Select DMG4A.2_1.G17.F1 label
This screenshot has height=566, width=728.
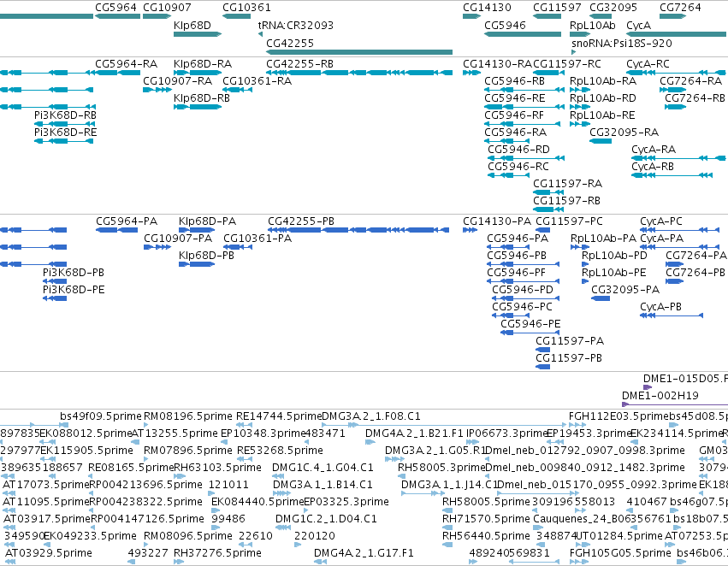tap(364, 553)
